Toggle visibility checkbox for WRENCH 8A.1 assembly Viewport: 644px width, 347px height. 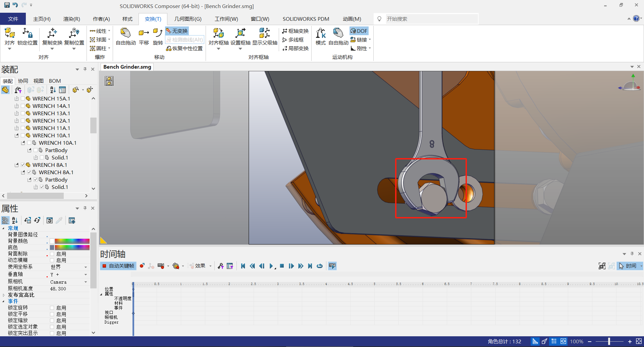point(23,165)
